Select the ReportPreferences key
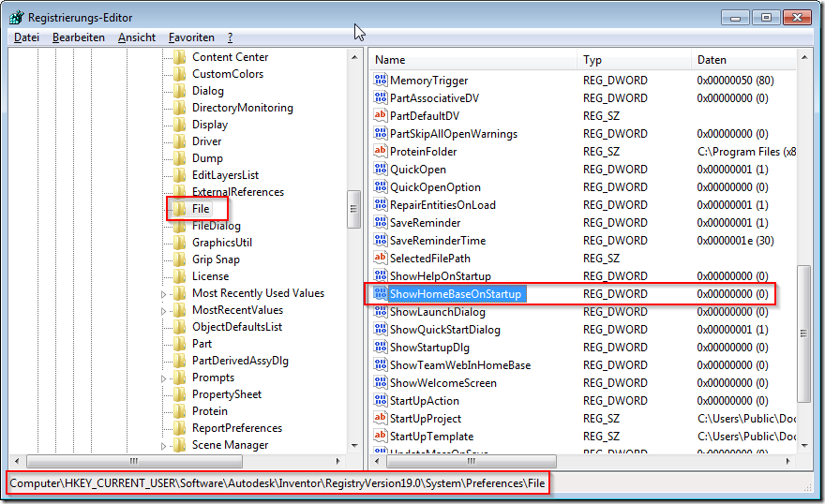 pos(237,428)
